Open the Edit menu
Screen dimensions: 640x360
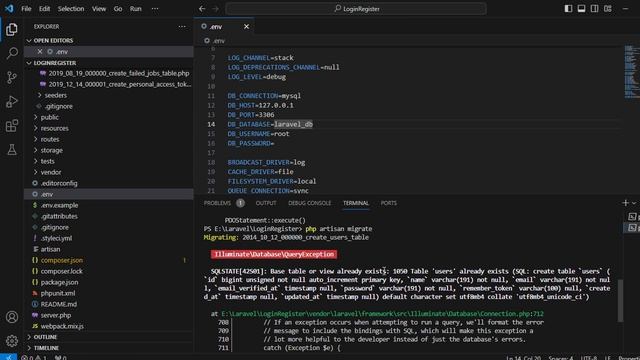point(44,9)
